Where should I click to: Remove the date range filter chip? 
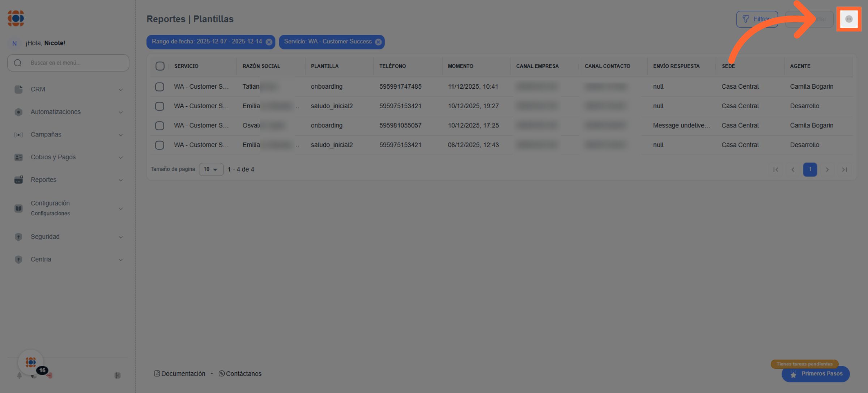pos(269,42)
